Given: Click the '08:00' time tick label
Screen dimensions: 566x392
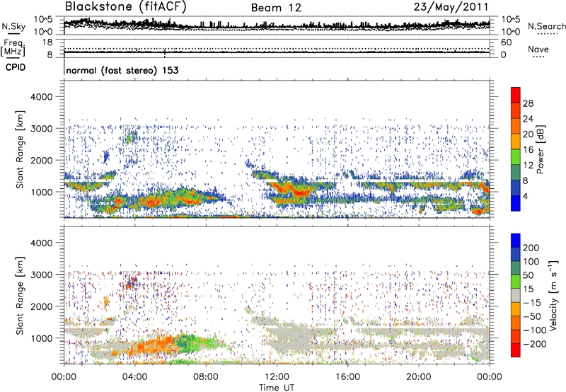Looking at the screenshot, I should (206, 377).
